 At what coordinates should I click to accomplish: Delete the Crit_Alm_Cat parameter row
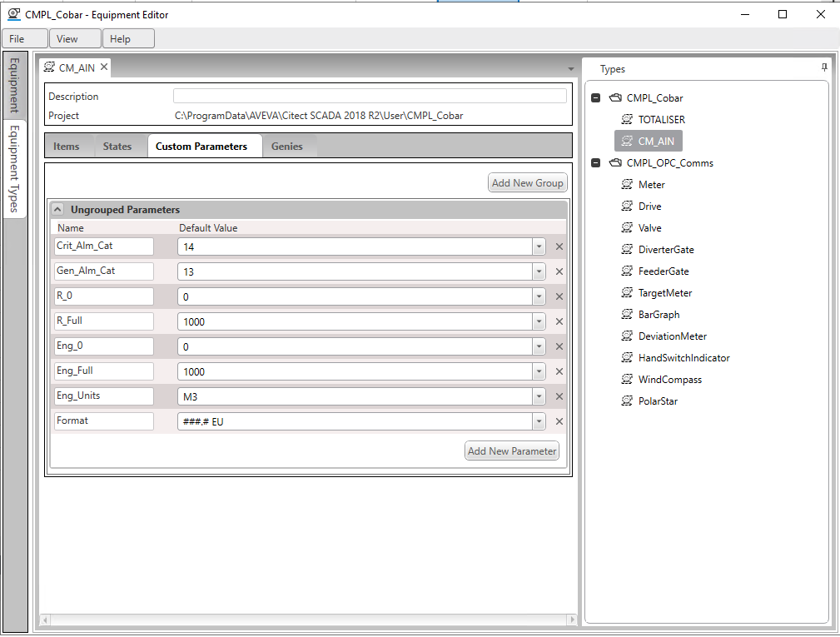coord(559,247)
